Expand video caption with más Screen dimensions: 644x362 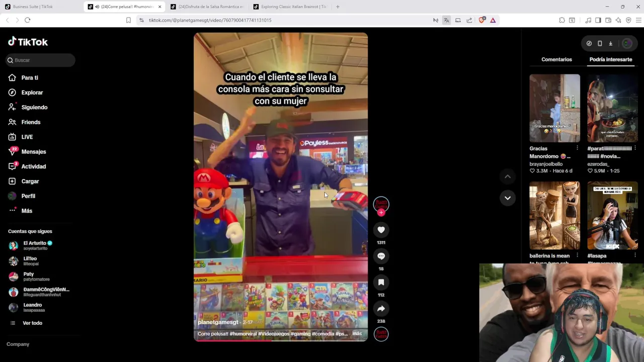coord(357,333)
